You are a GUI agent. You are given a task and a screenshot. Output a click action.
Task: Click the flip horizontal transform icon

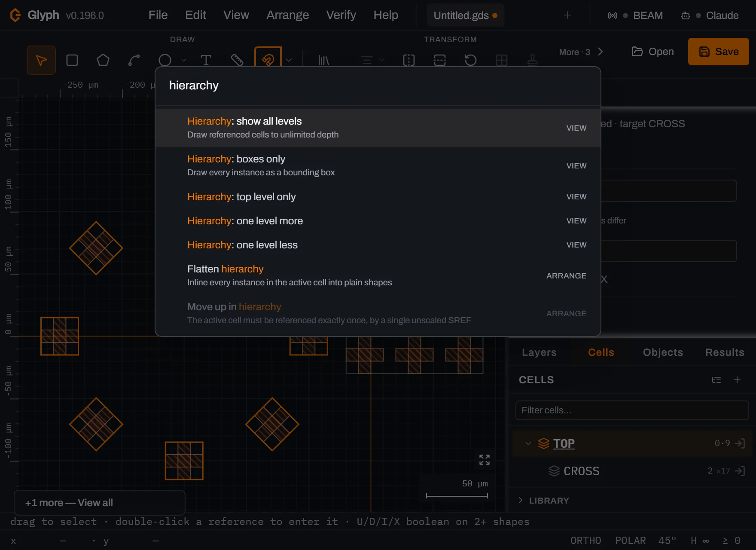pyautogui.click(x=409, y=60)
